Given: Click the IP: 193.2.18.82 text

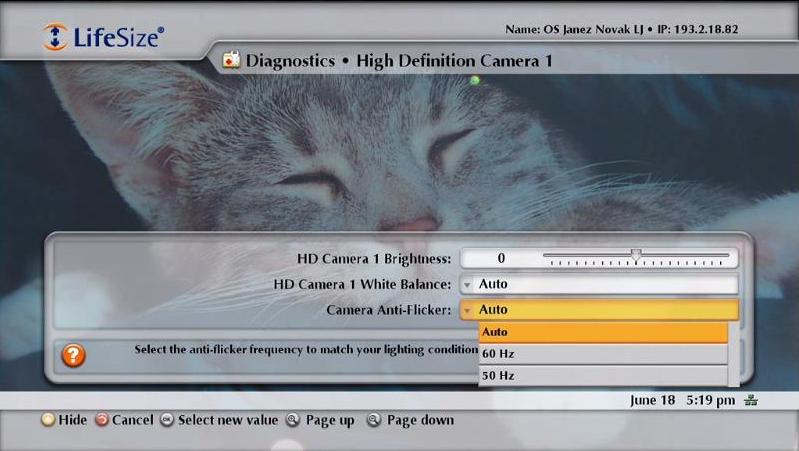Looking at the screenshot, I should tap(698, 29).
